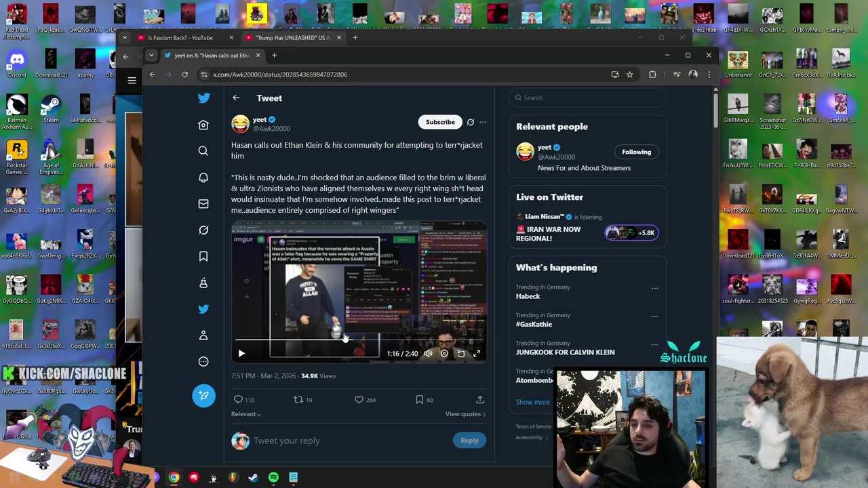Open More circle icon in sidebar
Viewport: 868px width, 488px height.
point(203,361)
